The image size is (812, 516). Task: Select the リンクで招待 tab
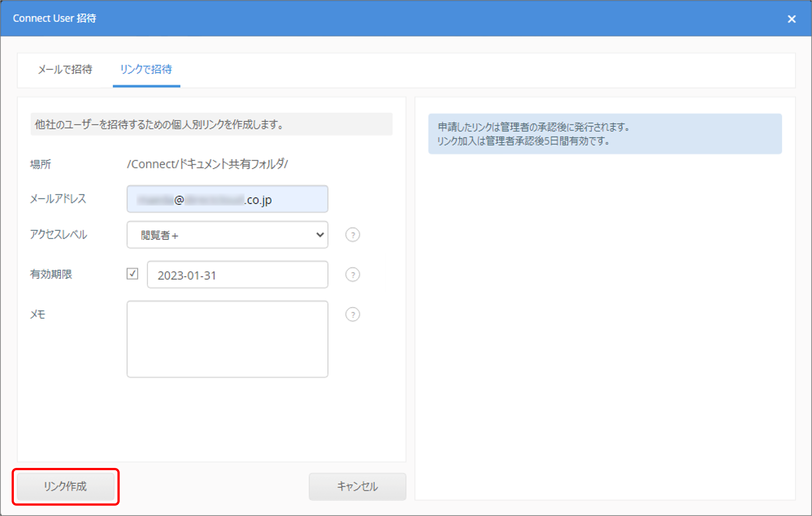[x=146, y=70]
